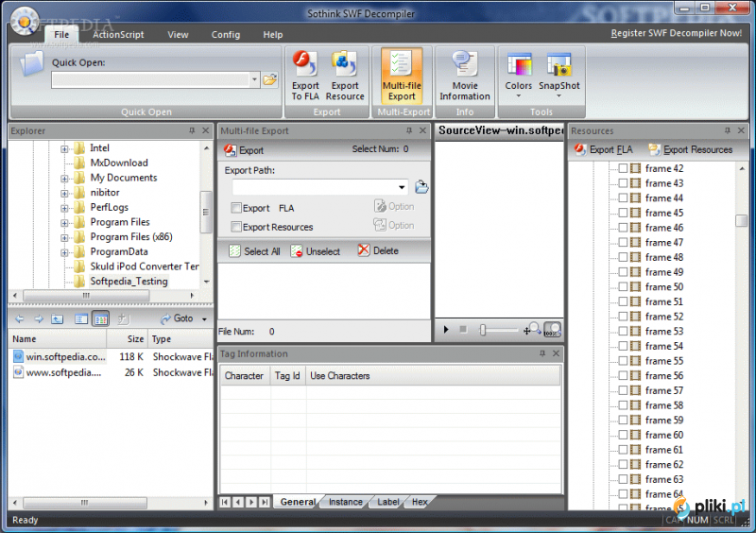The width and height of the screenshot is (756, 533).
Task: Click the Export To FLA icon
Action: pos(304,76)
